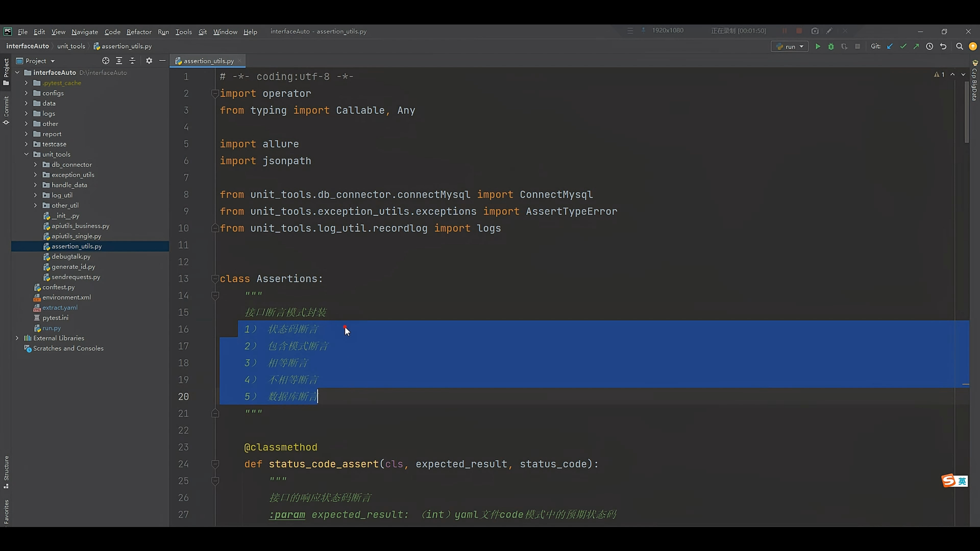980x551 pixels.
Task: Start debugging with the bug icon
Action: coord(831,46)
